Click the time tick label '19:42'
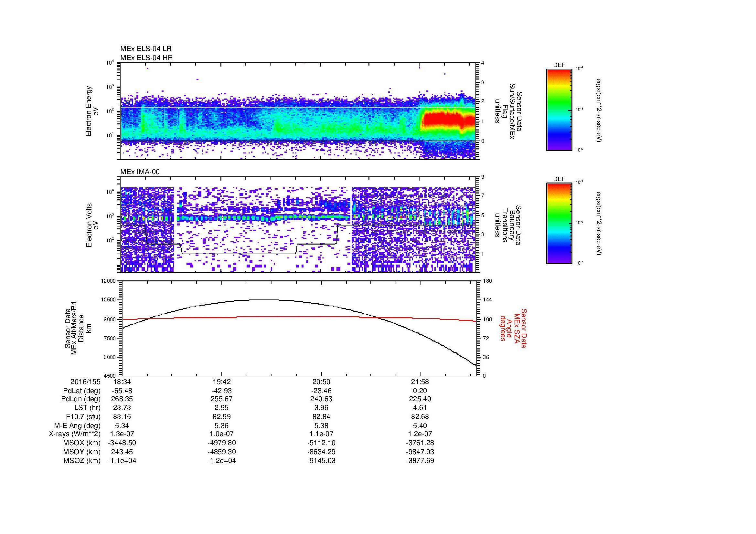The width and height of the screenshot is (756, 534). point(222,382)
